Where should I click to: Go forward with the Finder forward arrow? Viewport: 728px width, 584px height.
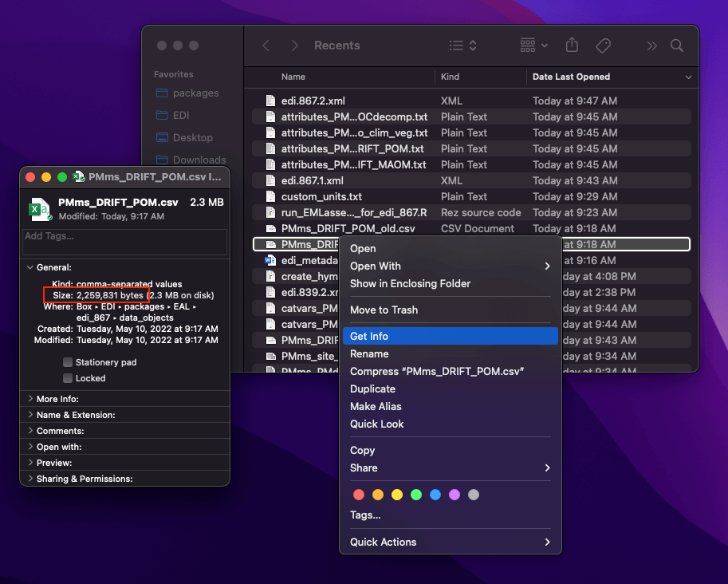point(294,45)
